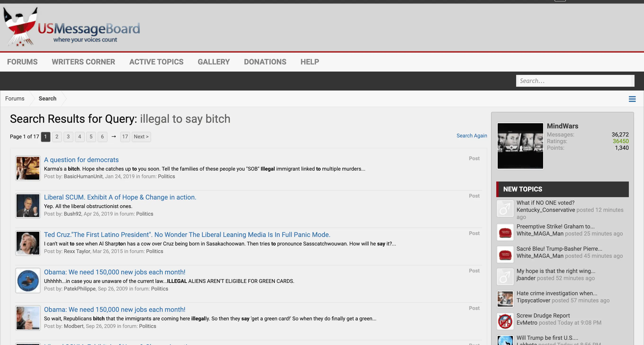Viewport: 644px width, 345px height.
Task: Click the red MAGA hat avatar by Preemptive Strike topic
Action: pos(505,232)
